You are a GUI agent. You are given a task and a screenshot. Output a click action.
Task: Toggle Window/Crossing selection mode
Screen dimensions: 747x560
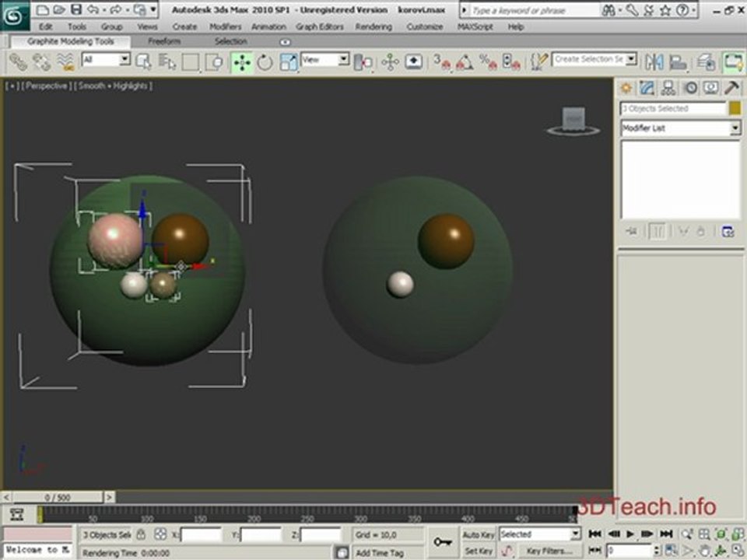[214, 62]
